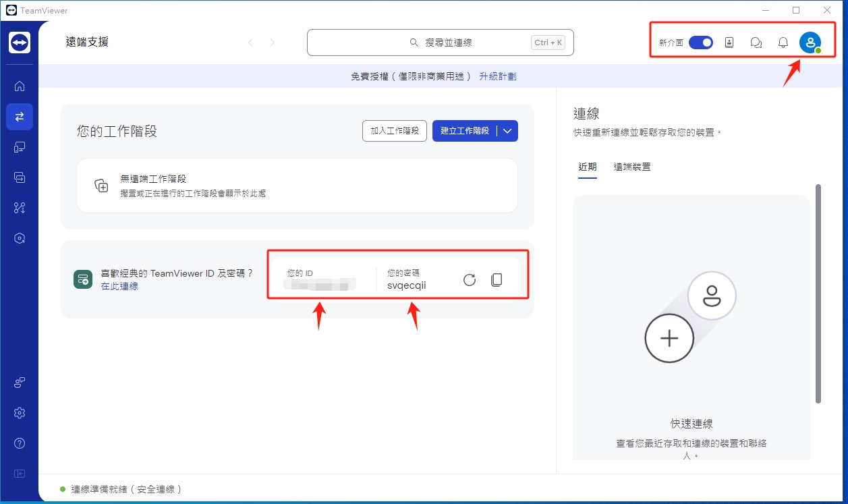Click the 快速連線 heading
848x504 pixels.
691,424
